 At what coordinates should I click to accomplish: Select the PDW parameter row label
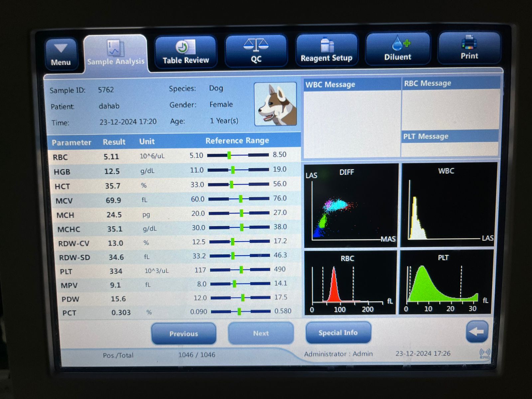70,299
